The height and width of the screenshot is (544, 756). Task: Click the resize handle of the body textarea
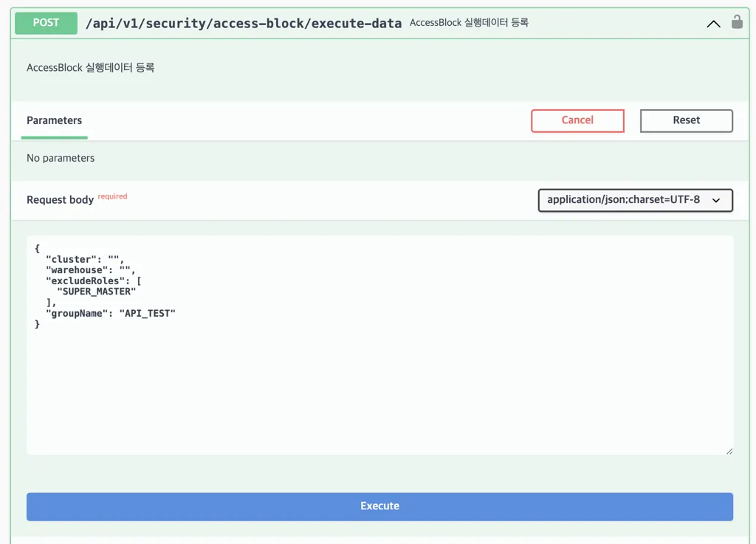coord(729,450)
